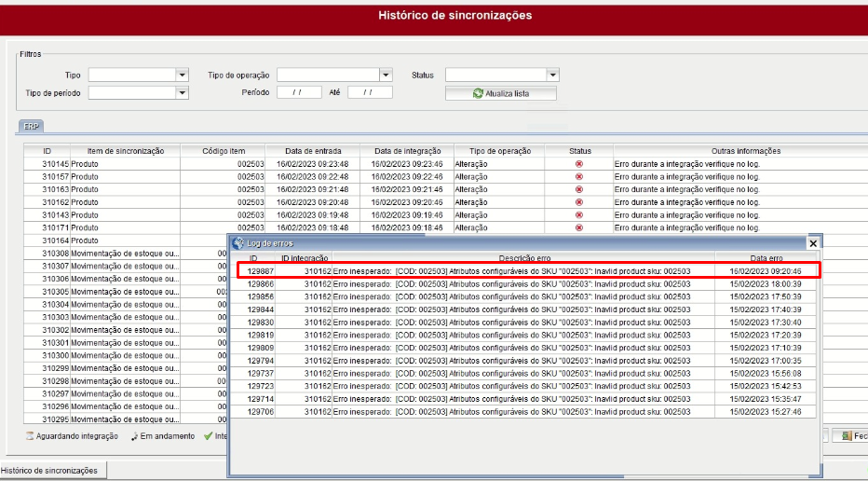
Task: Click the error status icon in row 310157
Action: (x=579, y=177)
